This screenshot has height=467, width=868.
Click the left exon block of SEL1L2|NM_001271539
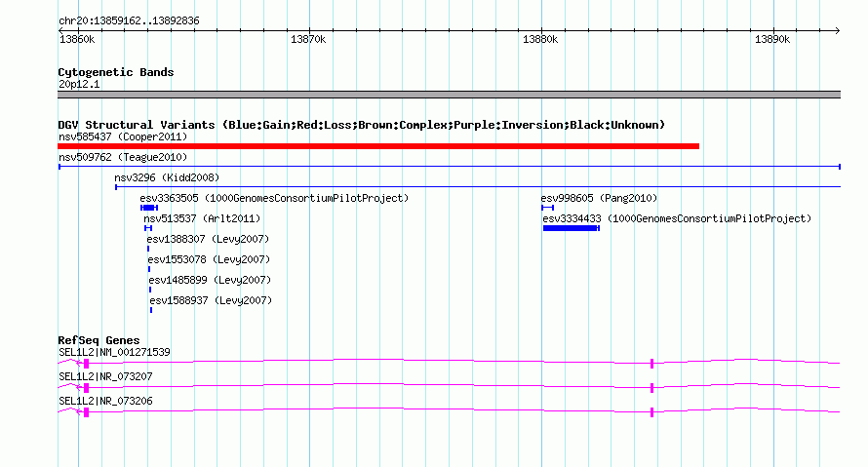pos(87,364)
